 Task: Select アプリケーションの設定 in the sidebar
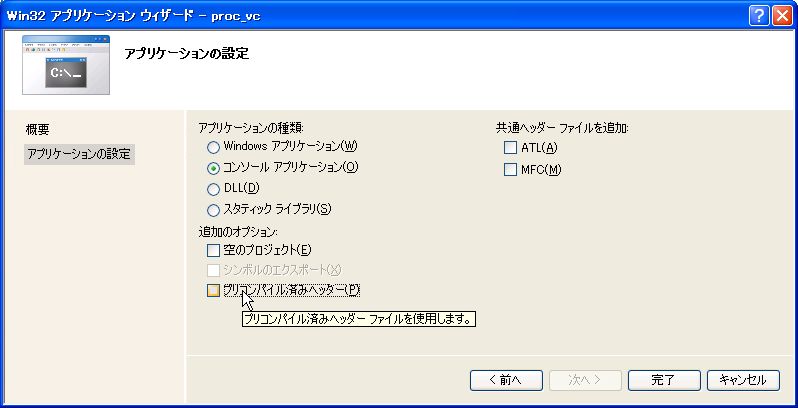tap(79, 154)
